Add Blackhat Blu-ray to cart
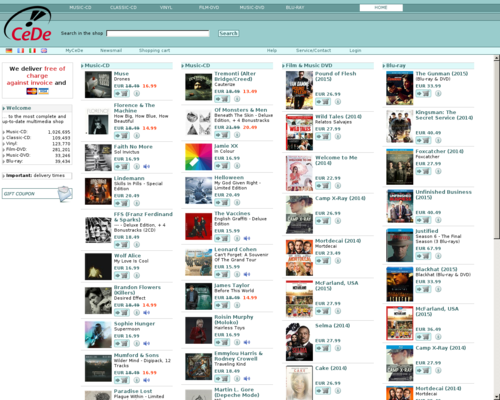This screenshot has height=400, width=500. point(424,289)
